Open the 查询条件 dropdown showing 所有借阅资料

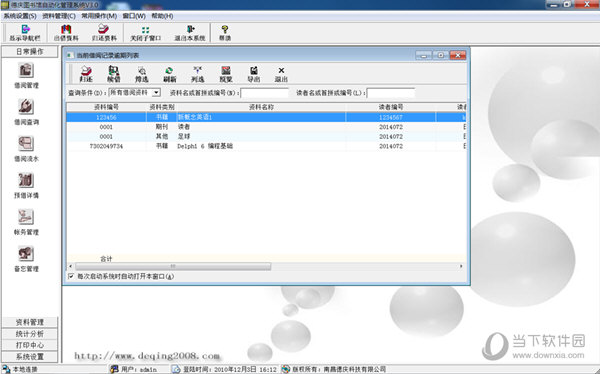[135, 93]
